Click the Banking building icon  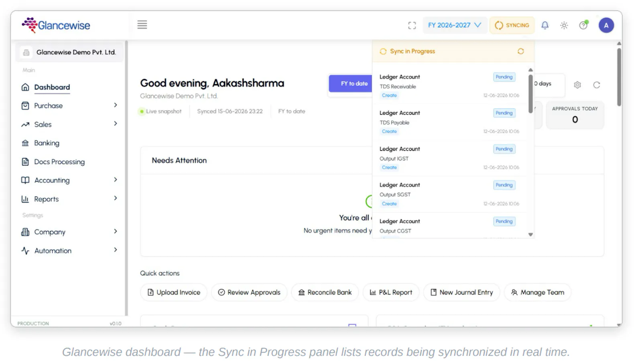[x=25, y=143]
